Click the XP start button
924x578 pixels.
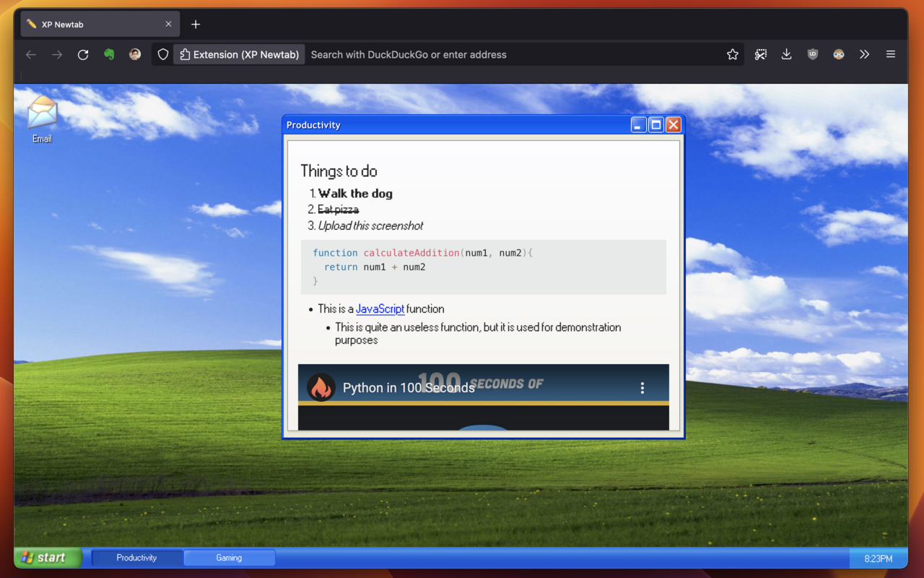pos(48,558)
